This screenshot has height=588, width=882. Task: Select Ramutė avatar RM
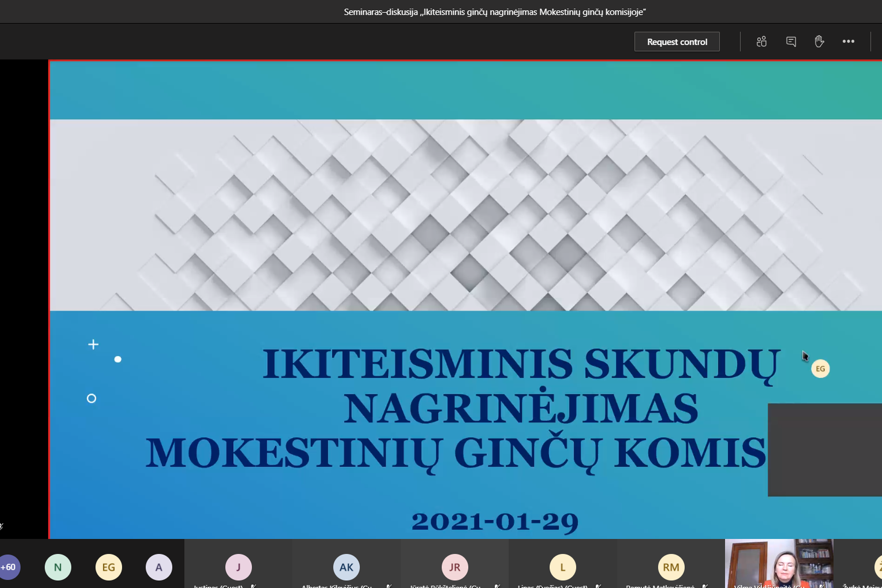pyautogui.click(x=671, y=567)
